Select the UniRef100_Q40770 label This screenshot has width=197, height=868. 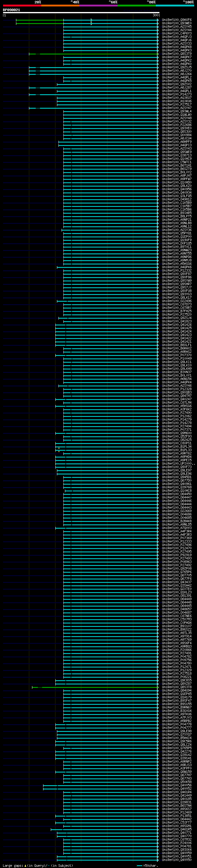[x=176, y=836]
